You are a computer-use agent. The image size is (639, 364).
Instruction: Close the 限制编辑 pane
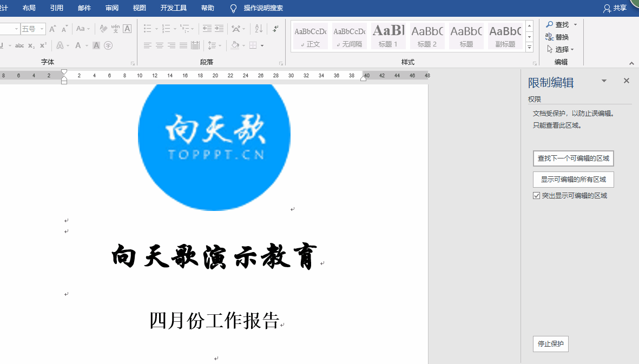627,81
